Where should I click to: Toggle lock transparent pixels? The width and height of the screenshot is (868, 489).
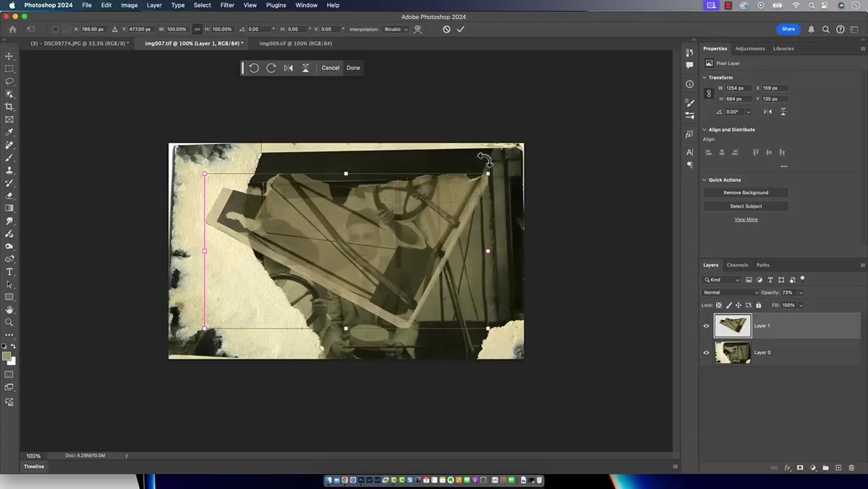719,305
